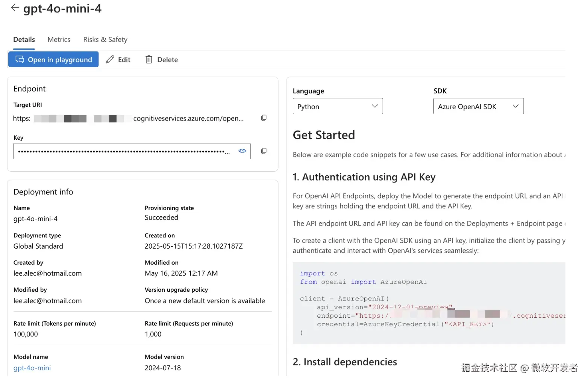Select the requests per minute value 1,000

tap(153, 334)
